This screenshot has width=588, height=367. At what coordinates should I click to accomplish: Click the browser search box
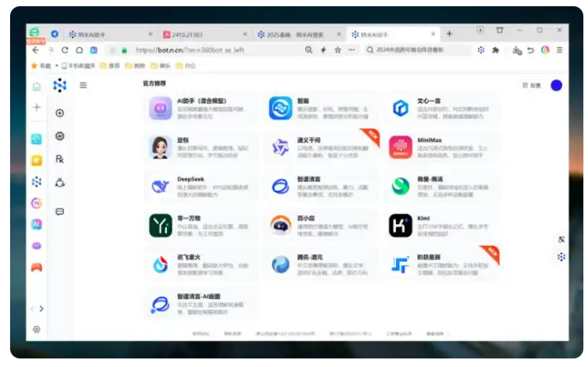(417, 50)
